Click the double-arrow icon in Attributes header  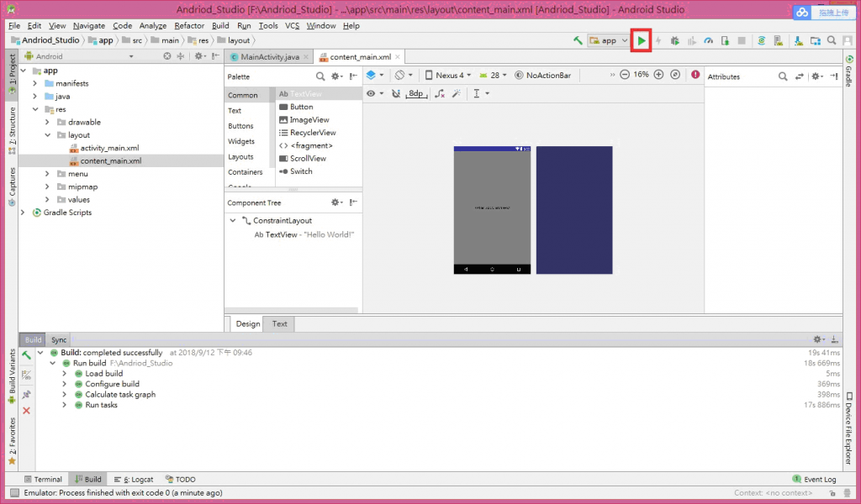coord(800,76)
